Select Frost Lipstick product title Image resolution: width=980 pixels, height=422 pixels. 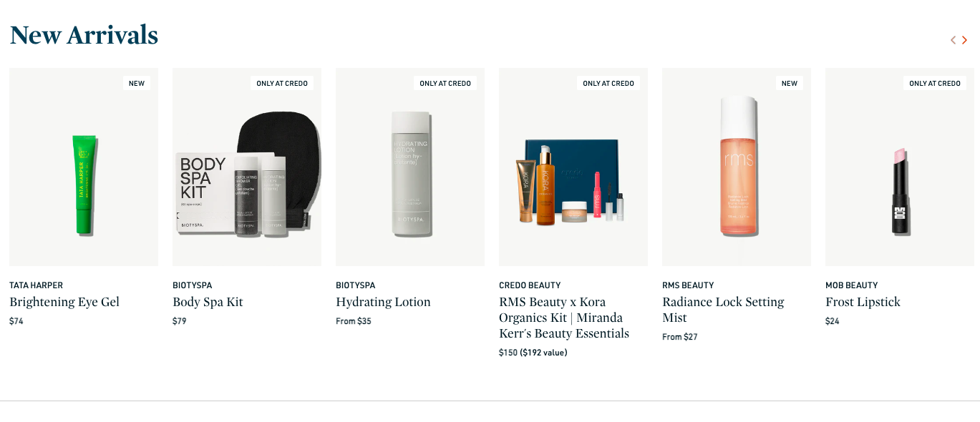(x=863, y=302)
